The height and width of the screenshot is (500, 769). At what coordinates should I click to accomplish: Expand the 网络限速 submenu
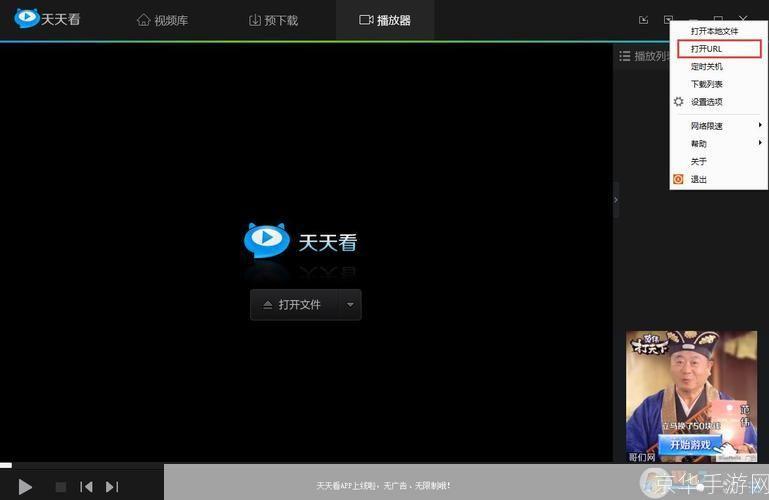tap(719, 126)
